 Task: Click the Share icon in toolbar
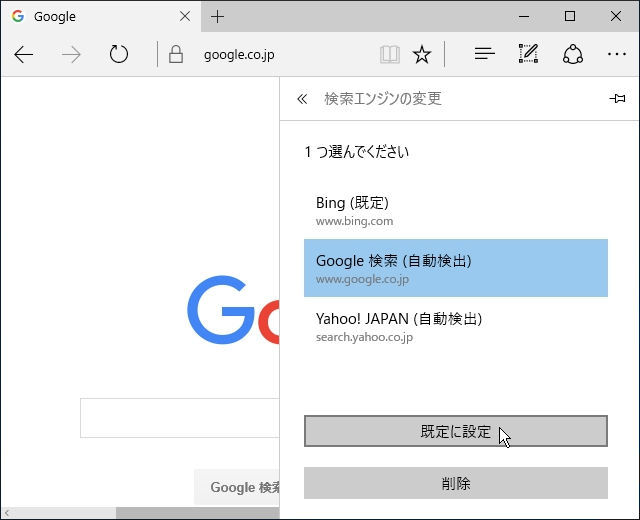(x=573, y=54)
